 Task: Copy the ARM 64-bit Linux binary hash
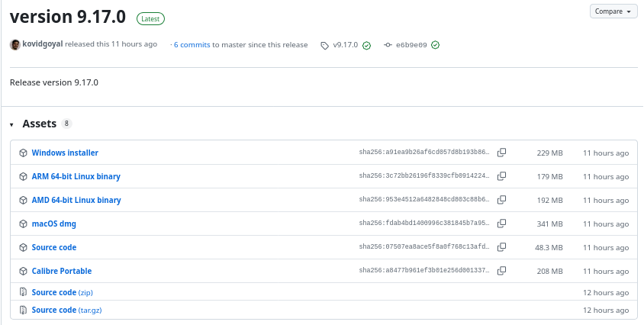pos(501,176)
